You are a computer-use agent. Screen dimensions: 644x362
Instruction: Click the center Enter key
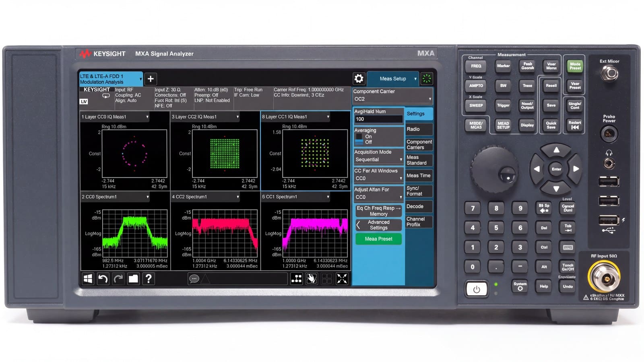[556, 169]
